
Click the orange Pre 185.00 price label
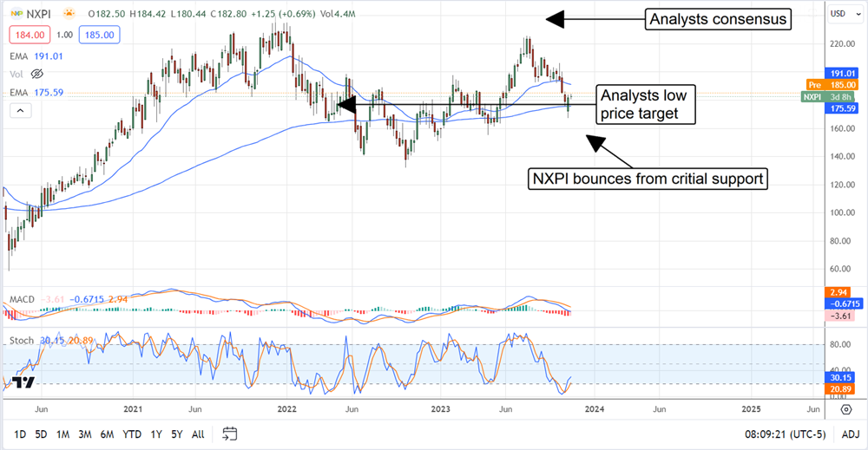pyautogui.click(x=832, y=85)
